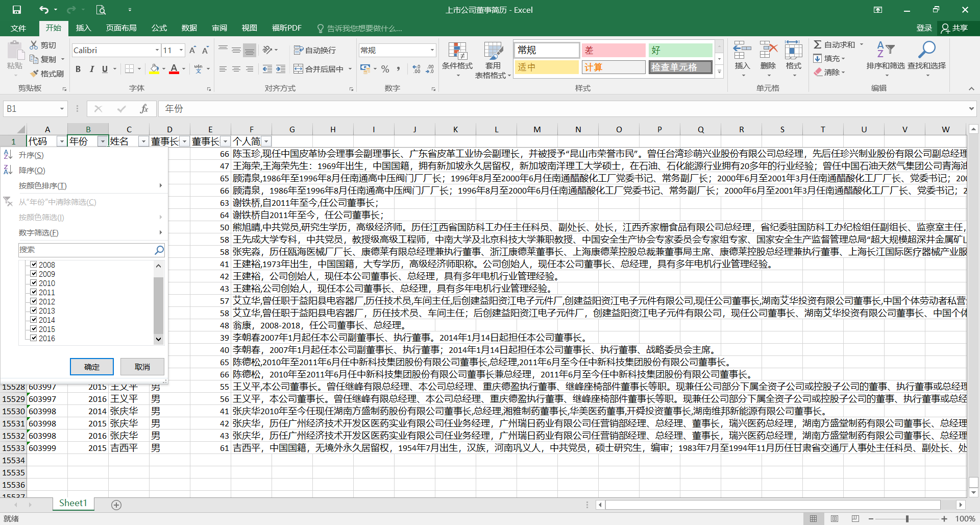This screenshot has width=980, height=525.
Task: Decrease the font size
Action: 205,50
